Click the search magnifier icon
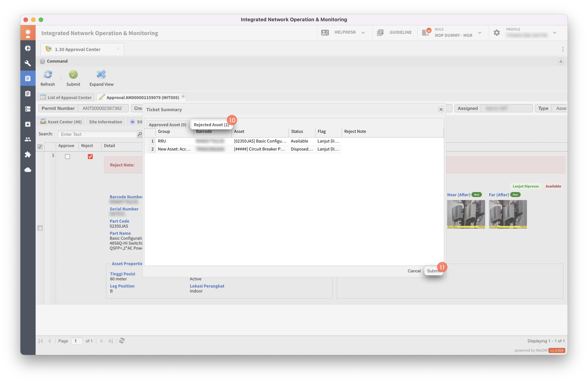This screenshot has width=588, height=383. tap(140, 134)
